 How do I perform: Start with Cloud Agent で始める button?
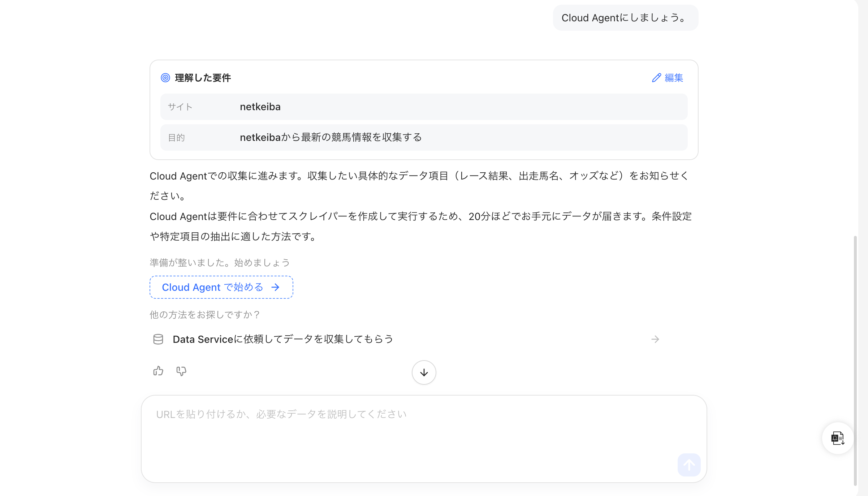pos(221,287)
